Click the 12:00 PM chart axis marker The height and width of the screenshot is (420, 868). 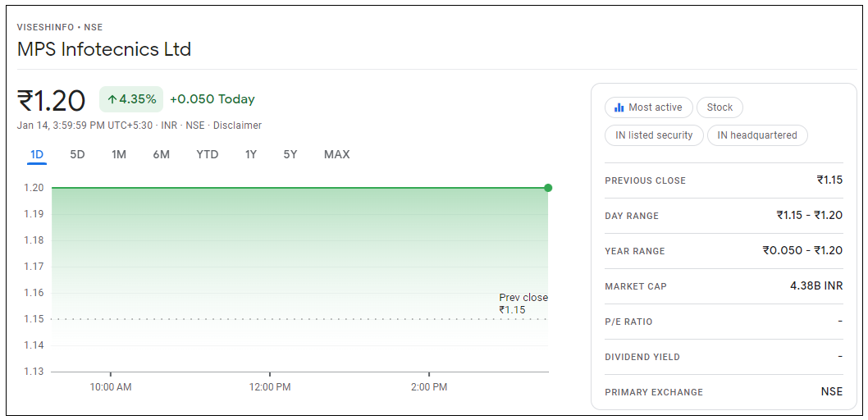[270, 386]
